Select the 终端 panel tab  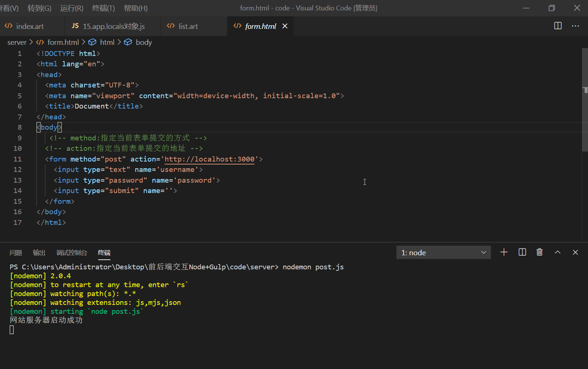click(104, 253)
